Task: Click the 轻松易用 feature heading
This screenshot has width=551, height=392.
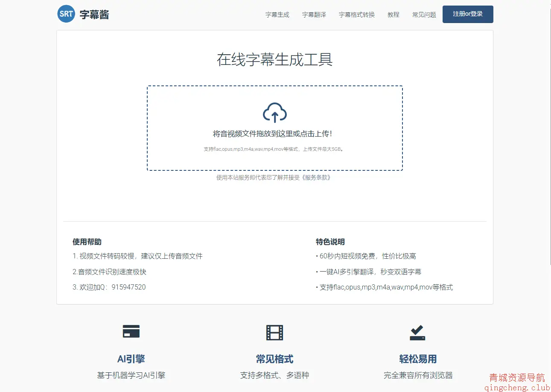Action: coord(418,359)
